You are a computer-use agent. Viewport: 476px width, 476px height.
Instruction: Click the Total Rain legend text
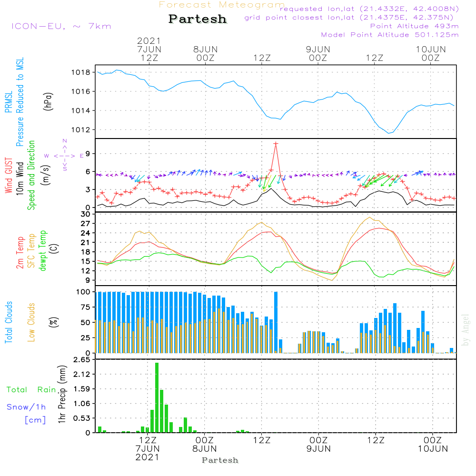(x=31, y=389)
